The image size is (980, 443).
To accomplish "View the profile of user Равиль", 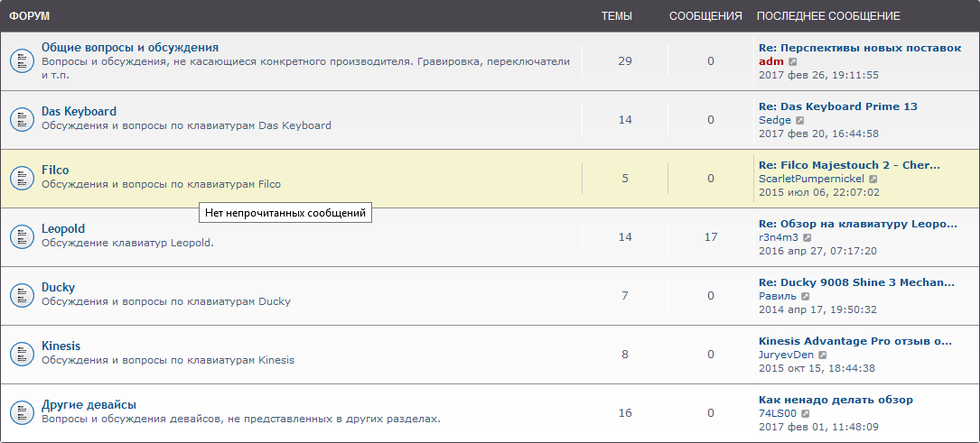I will tap(777, 296).
